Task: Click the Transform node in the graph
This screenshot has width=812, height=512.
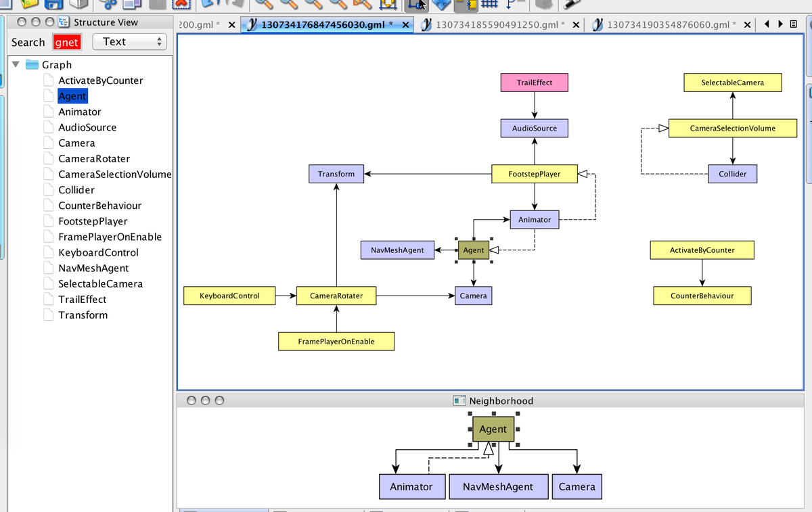Action: click(x=336, y=174)
